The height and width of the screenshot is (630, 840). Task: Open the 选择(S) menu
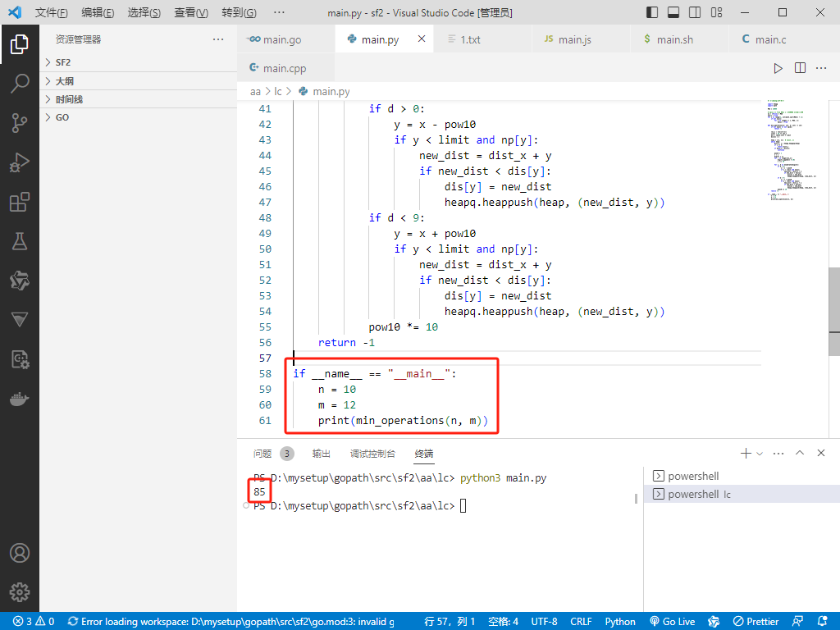(144, 12)
